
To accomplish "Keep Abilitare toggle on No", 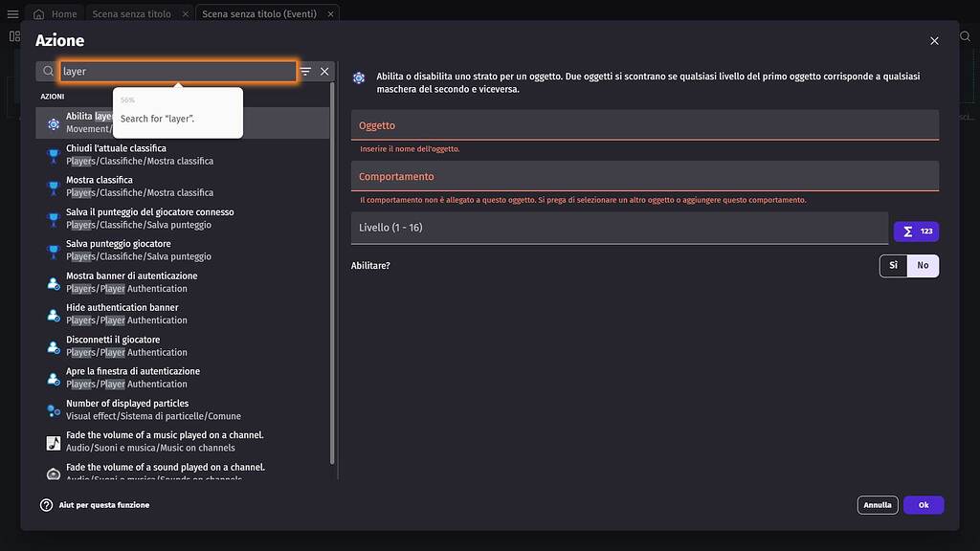I will 922,265.
